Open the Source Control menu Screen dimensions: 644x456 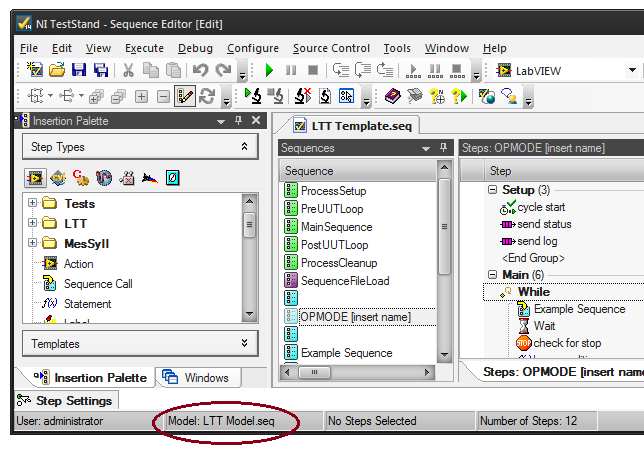[x=331, y=48]
